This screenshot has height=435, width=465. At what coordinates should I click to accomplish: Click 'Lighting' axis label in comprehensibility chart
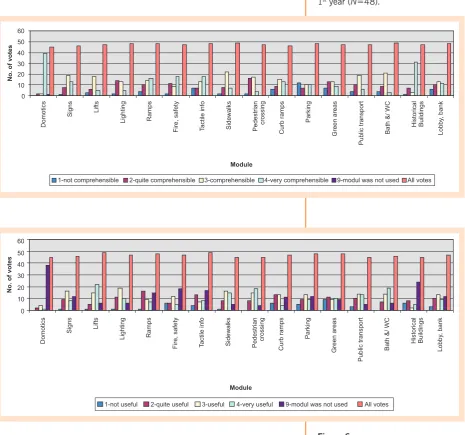123,112
